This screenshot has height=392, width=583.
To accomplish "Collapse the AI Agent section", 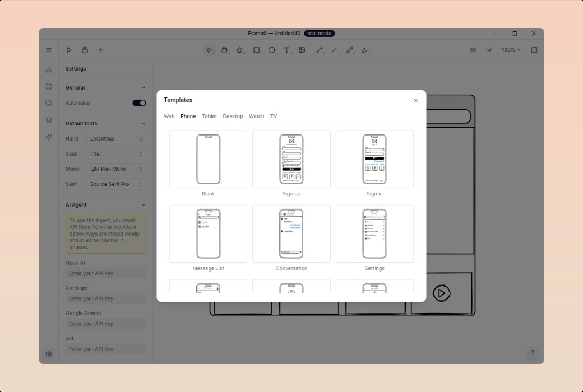I will coord(143,205).
